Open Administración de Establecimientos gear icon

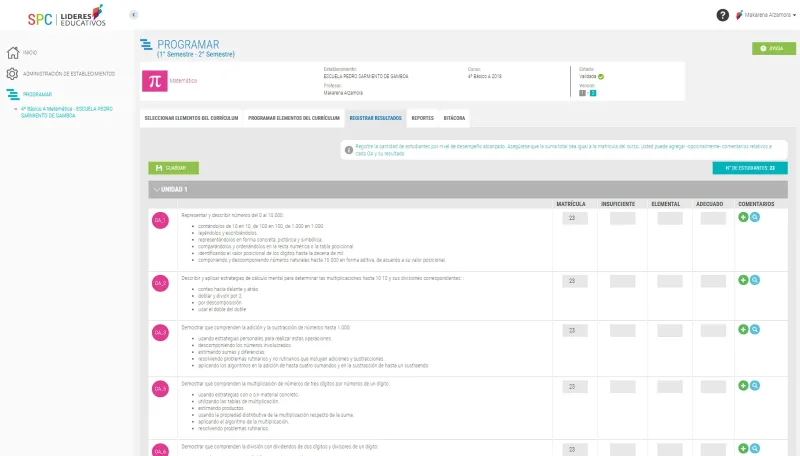[13, 74]
